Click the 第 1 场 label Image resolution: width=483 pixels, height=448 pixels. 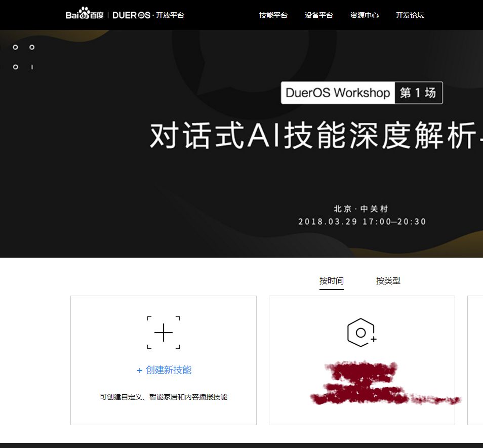click(x=418, y=93)
